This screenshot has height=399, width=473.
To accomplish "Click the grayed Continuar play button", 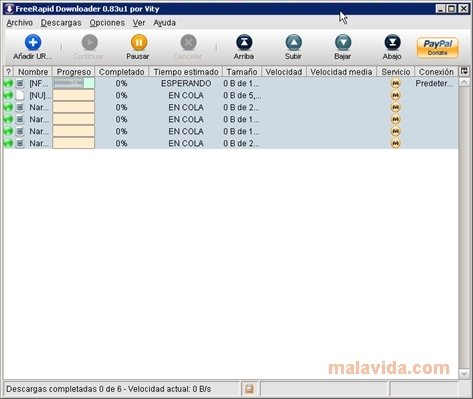I will coord(89,42).
